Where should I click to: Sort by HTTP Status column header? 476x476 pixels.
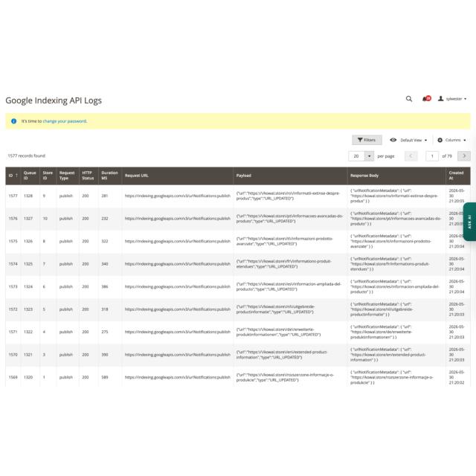89,176
